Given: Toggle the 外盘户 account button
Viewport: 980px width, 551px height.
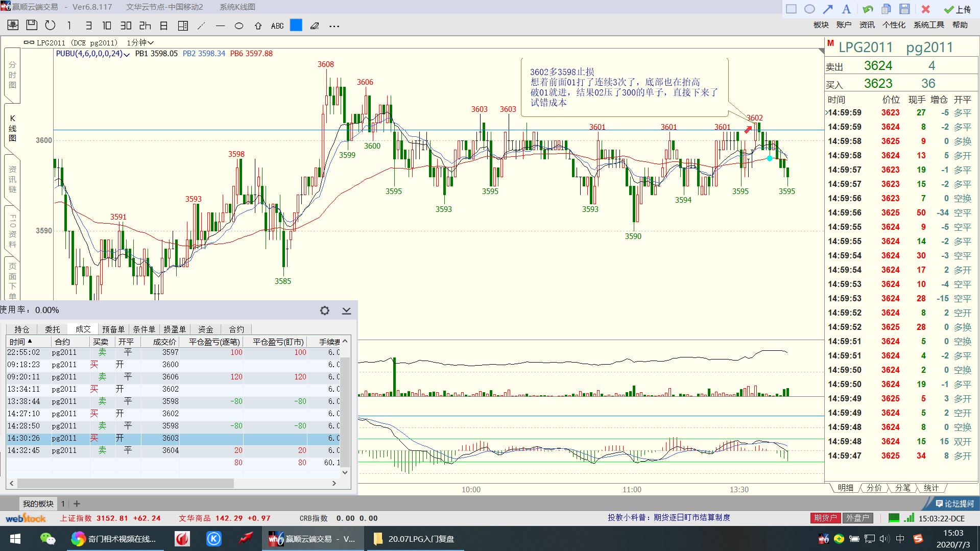Looking at the screenshot, I should 858,518.
